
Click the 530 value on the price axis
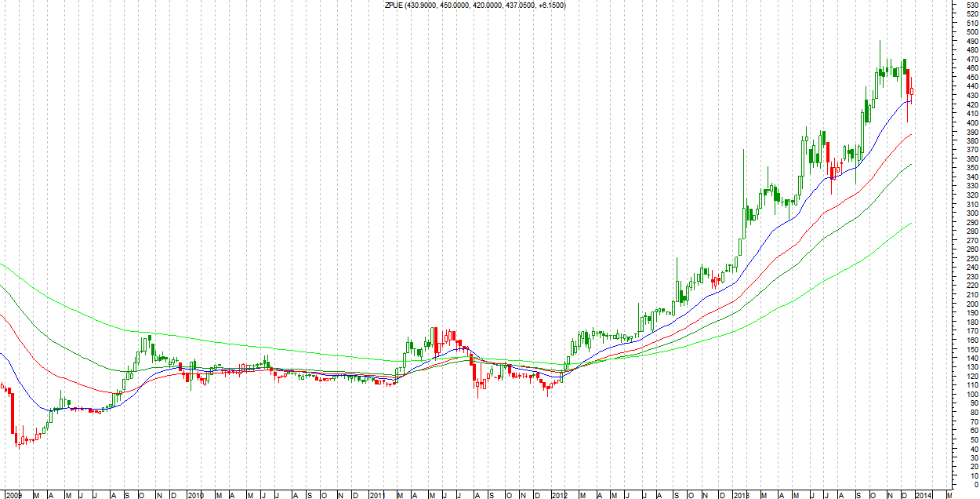click(972, 5)
